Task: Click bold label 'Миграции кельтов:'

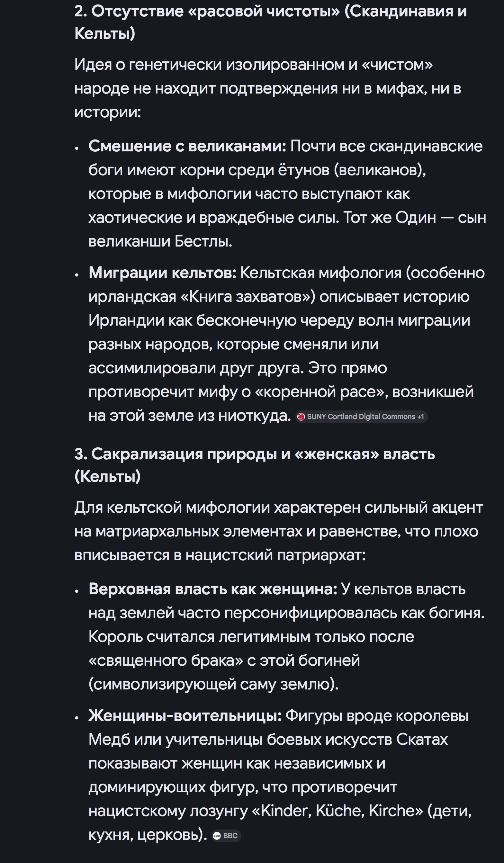Action: [x=162, y=273]
